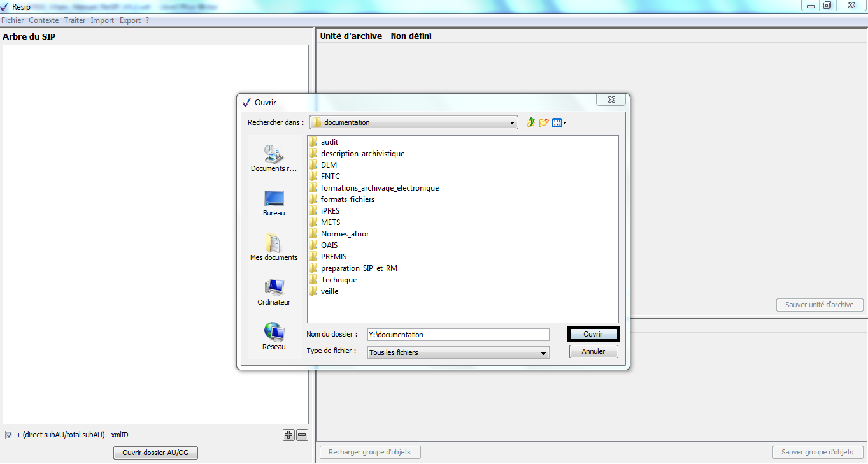The width and height of the screenshot is (868, 464).
Task: Open the Fichier menu
Action: tap(13, 20)
